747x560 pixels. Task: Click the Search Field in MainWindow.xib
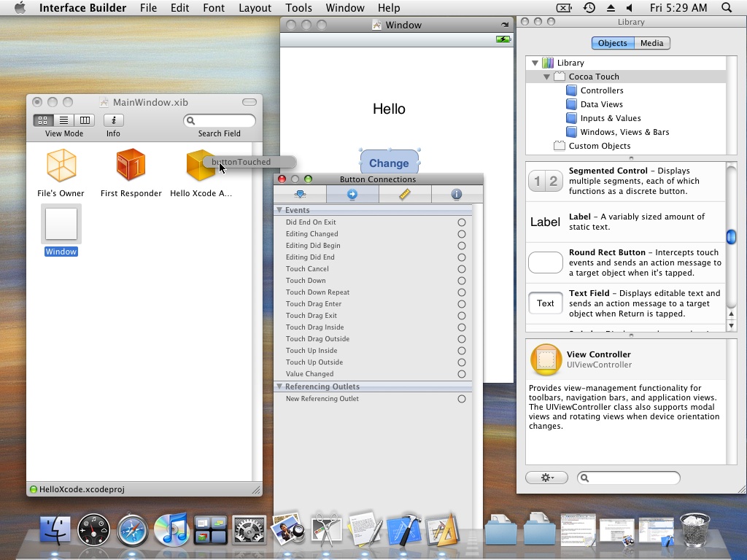click(x=219, y=120)
